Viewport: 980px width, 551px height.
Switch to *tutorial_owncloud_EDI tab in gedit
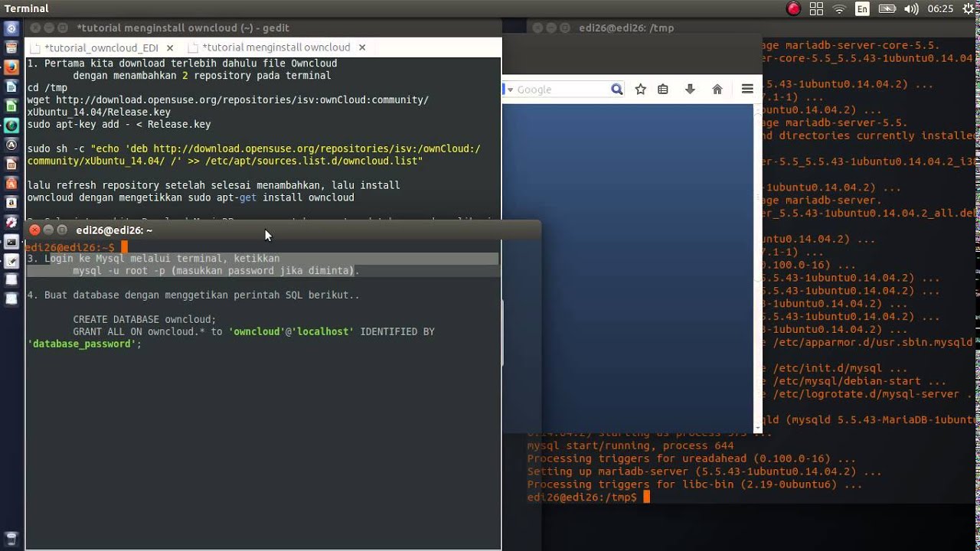point(101,47)
